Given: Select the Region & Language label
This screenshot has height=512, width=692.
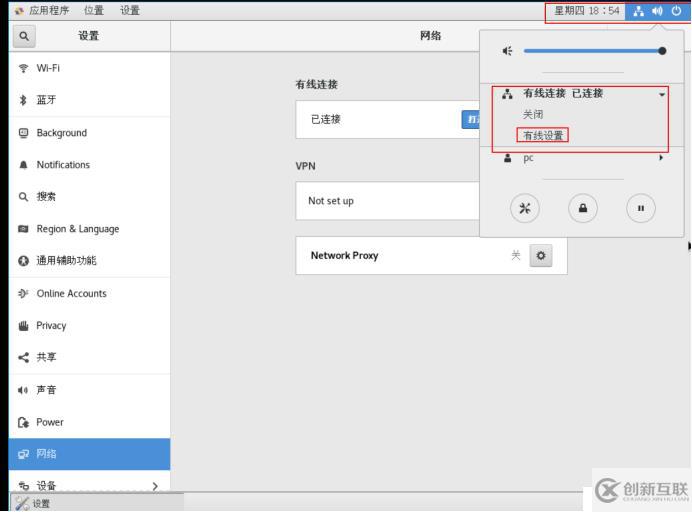Looking at the screenshot, I should (78, 229).
